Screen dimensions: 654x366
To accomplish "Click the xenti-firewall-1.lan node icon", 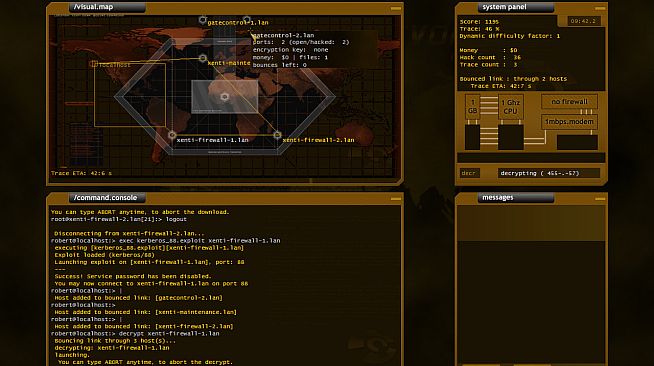I will click(172, 135).
